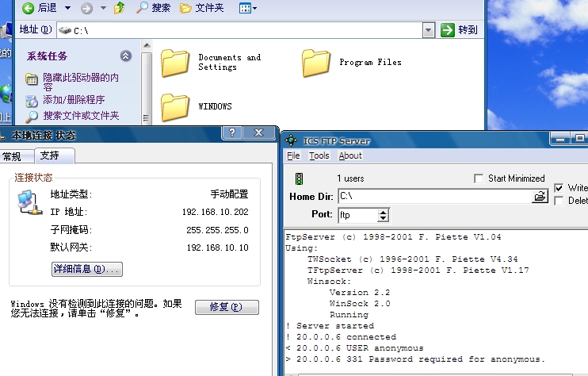Click the C:\ address bar field
Image resolution: width=588 pixels, height=376 pixels.
click(x=240, y=30)
